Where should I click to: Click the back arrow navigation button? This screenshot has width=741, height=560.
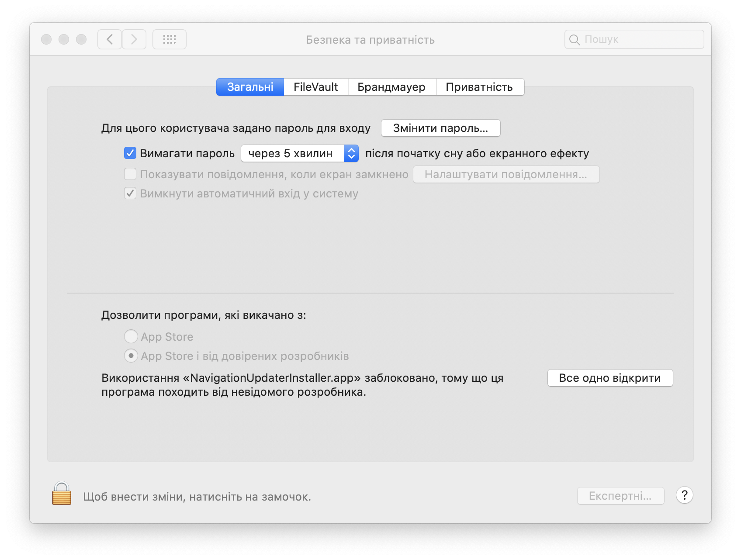tap(110, 39)
